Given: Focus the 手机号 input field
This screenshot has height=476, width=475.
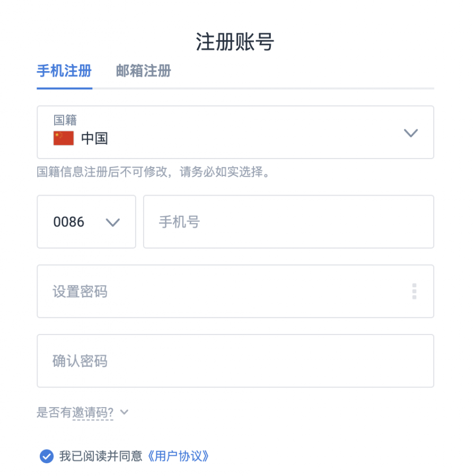Looking at the screenshot, I should click(288, 222).
